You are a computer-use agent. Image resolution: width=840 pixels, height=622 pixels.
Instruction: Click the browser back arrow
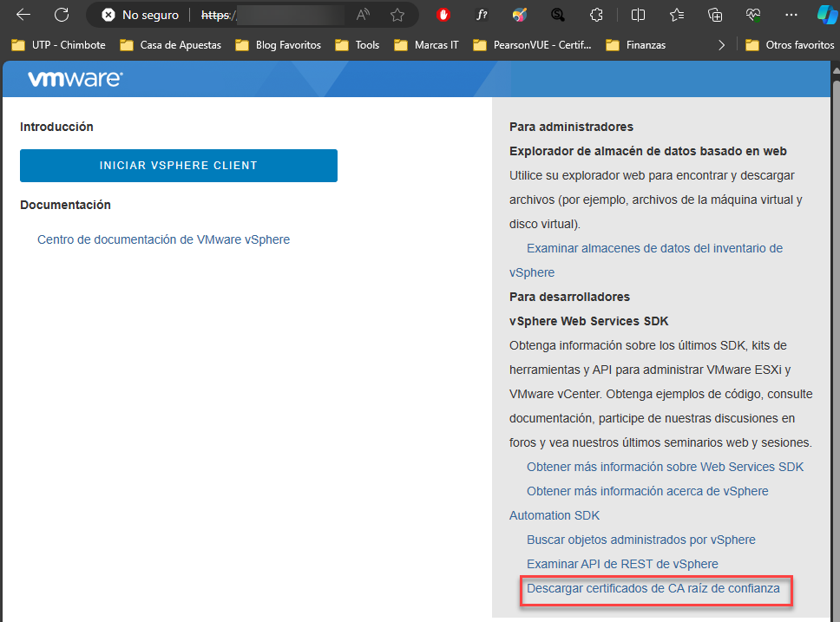pyautogui.click(x=23, y=15)
